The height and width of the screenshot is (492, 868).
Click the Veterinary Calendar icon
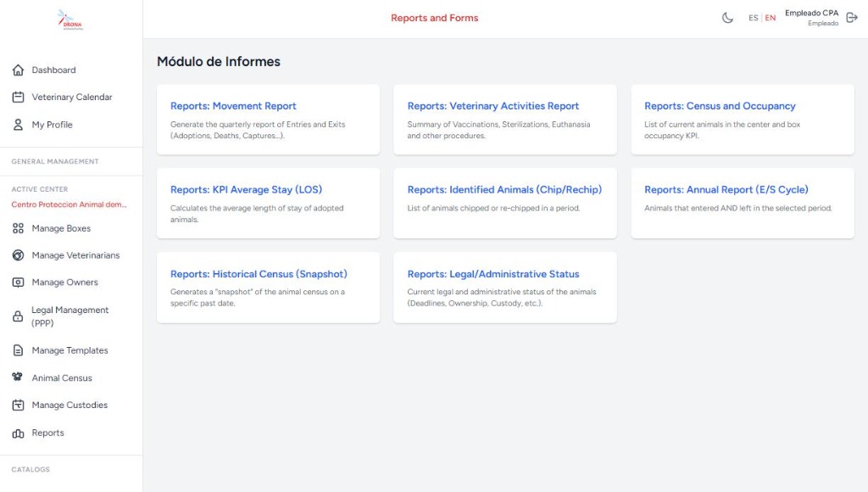click(19, 97)
